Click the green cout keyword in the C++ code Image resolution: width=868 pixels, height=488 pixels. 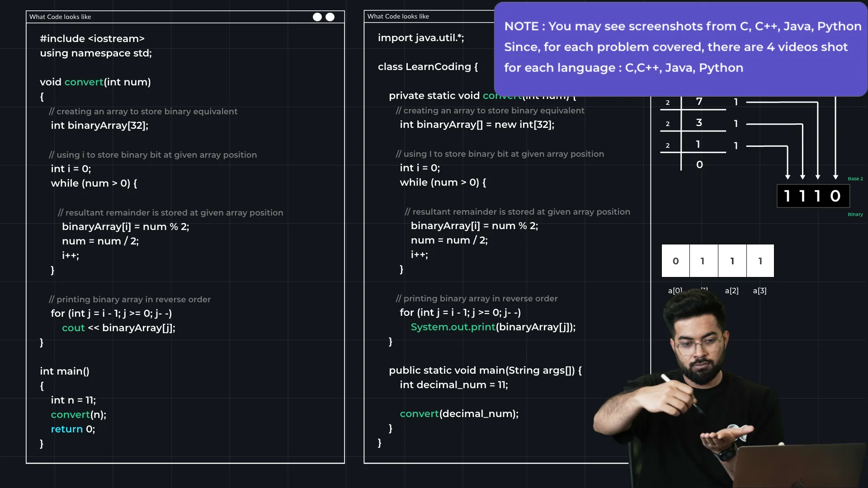(73, 328)
